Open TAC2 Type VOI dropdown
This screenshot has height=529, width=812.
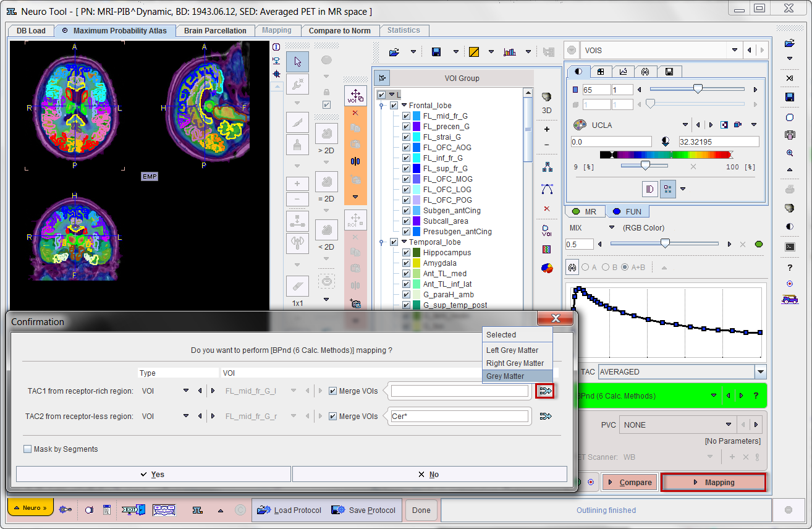pyautogui.click(x=186, y=417)
